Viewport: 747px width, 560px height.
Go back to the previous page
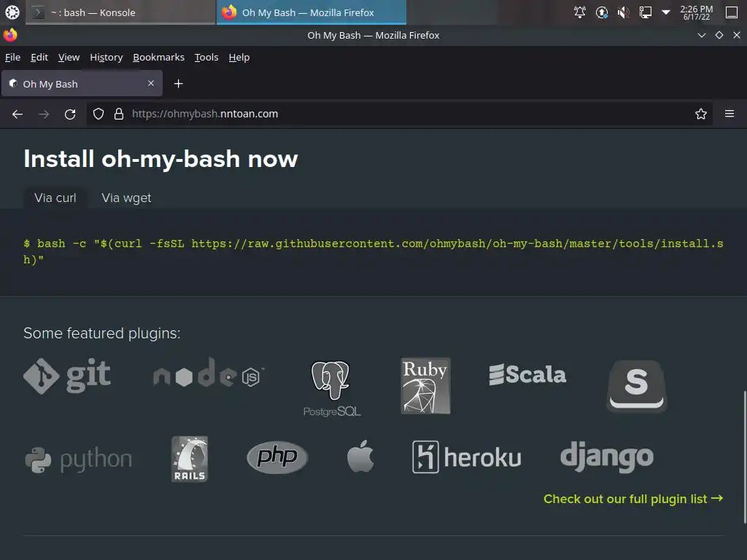pos(18,114)
